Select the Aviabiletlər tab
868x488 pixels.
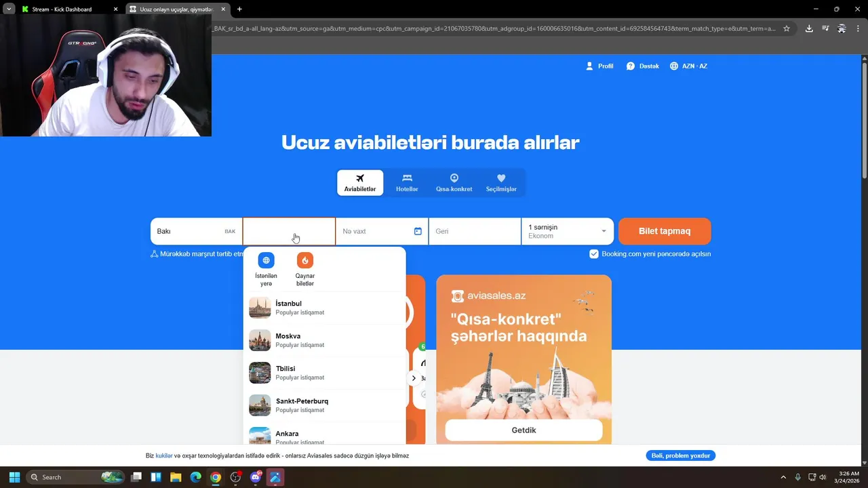click(x=360, y=183)
